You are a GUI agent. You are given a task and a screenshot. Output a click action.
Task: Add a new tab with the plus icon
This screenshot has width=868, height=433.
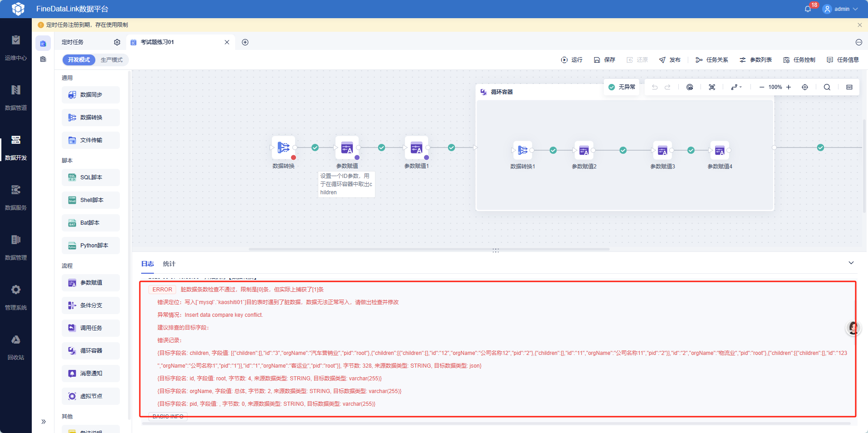(x=245, y=42)
